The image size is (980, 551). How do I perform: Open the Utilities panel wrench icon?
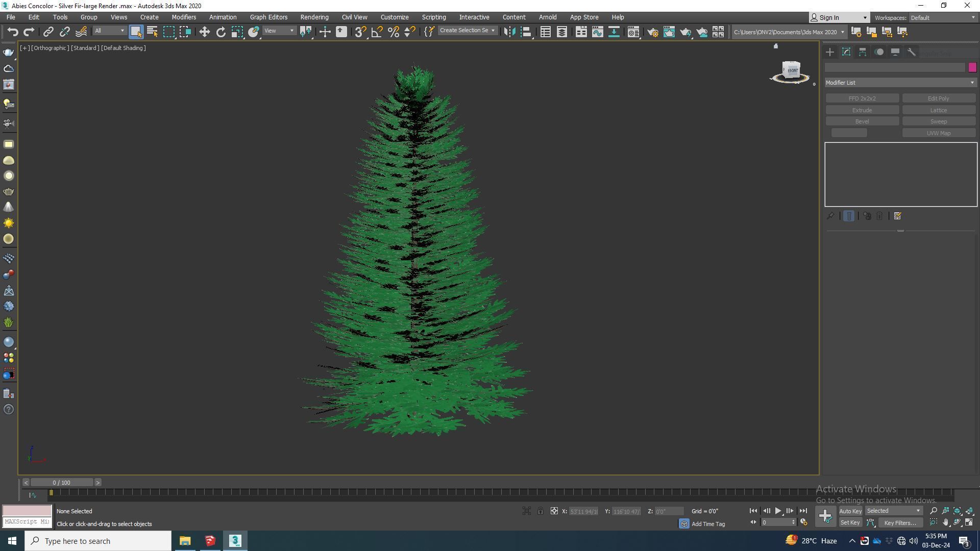pos(912,52)
